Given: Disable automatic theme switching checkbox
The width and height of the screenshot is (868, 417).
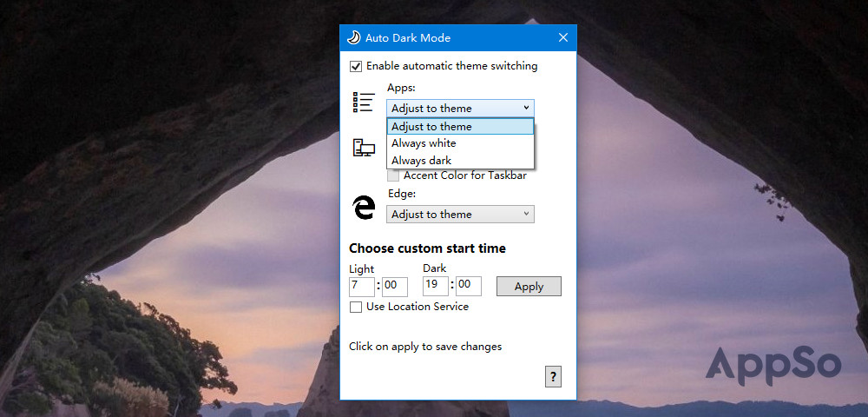Looking at the screenshot, I should point(355,66).
